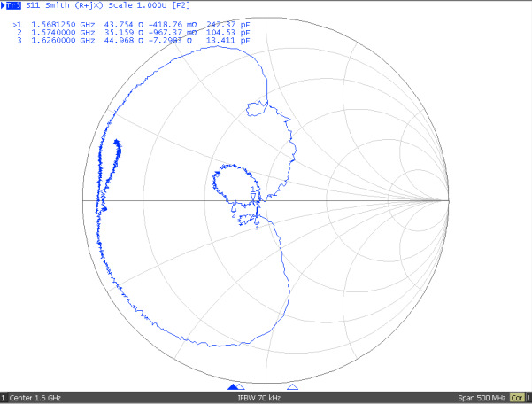
Task: Click the filled blue marker on frequency axis
Action: click(233, 387)
